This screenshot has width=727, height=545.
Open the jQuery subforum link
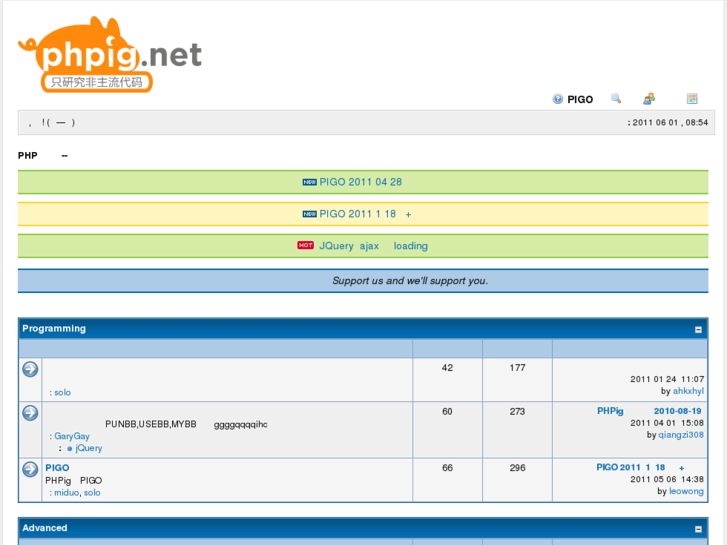point(89,448)
